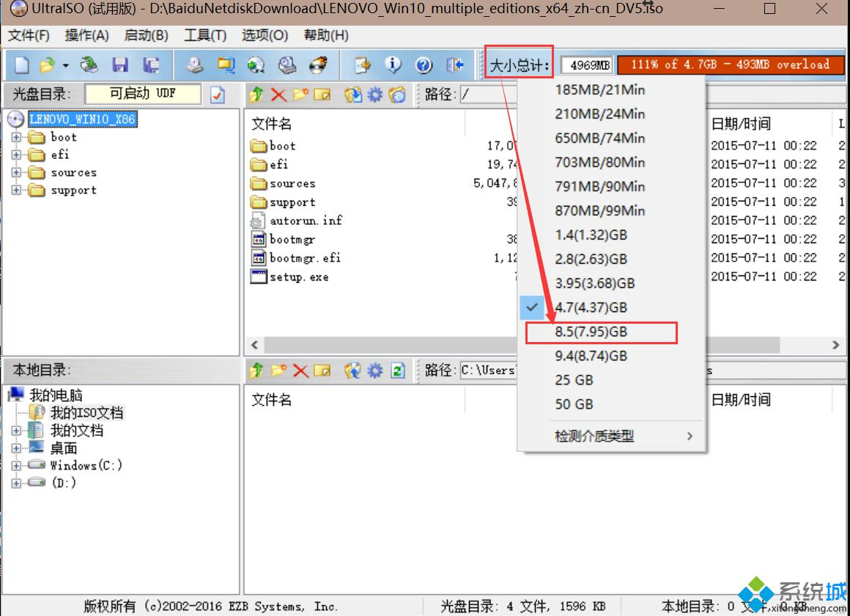This screenshot has width=850, height=616.
Task: Click Rename icon in disc pane toolbar
Action: [322, 95]
